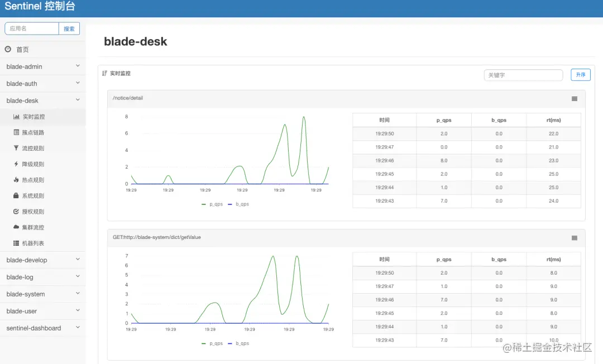Collapse the blade-desk chevron
Screen dimensions: 603x364
tap(78, 100)
